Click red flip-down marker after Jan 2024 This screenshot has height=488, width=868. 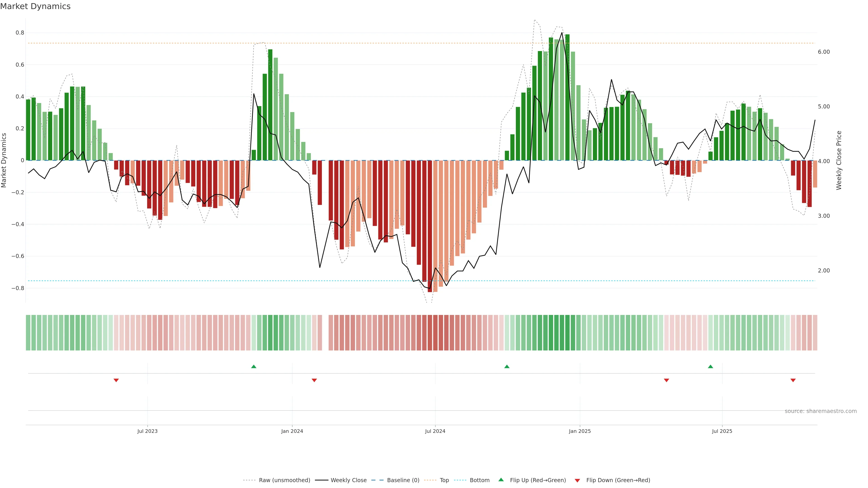tap(314, 380)
